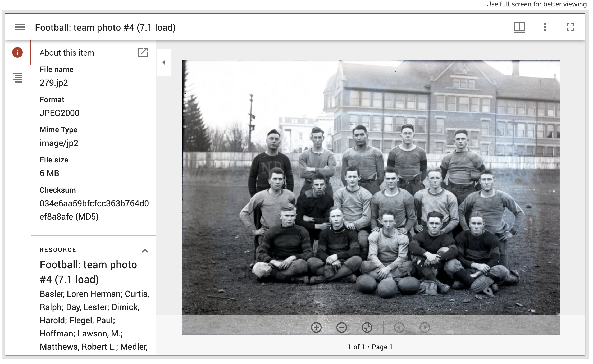
Task: Select the red information tab
Action: coord(17,52)
